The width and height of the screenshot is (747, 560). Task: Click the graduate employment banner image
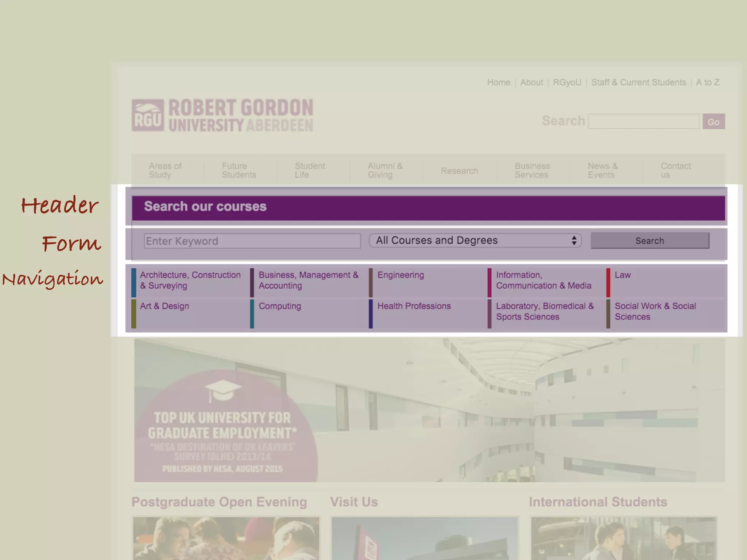[x=429, y=410]
